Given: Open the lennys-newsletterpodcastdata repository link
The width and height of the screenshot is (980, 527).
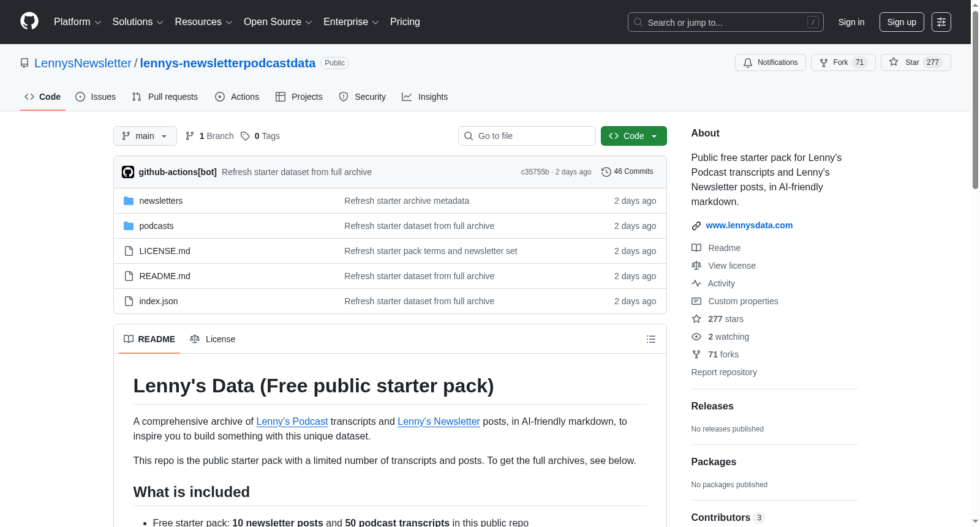Looking at the screenshot, I should [228, 63].
